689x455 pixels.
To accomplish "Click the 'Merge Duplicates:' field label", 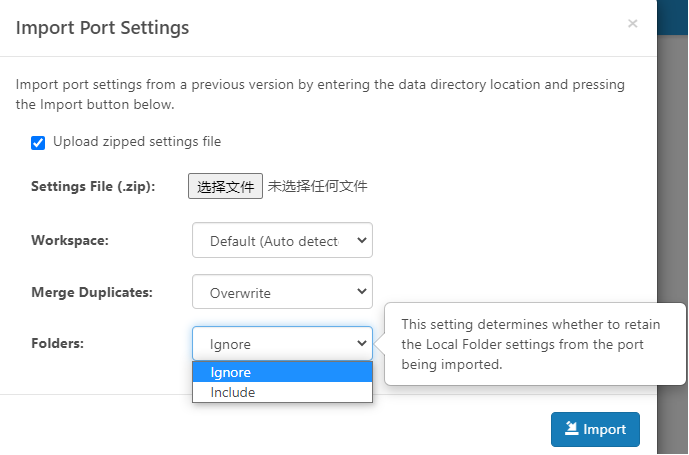I will click(92, 292).
